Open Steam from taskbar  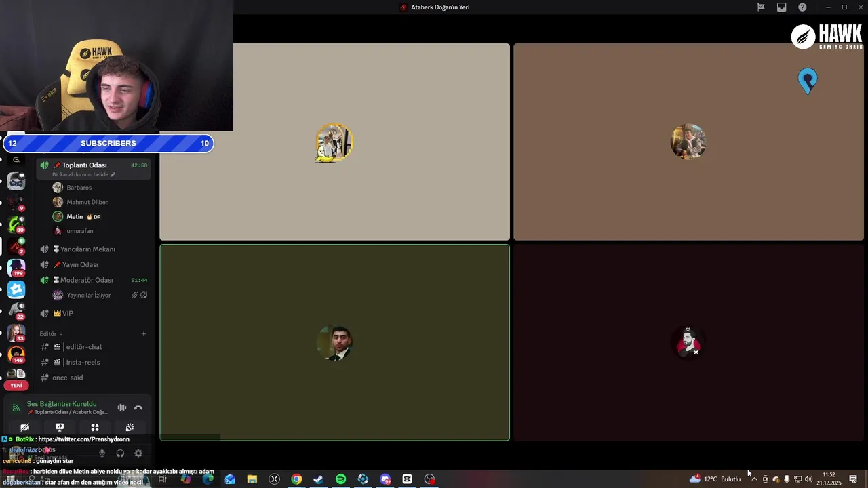(318, 479)
